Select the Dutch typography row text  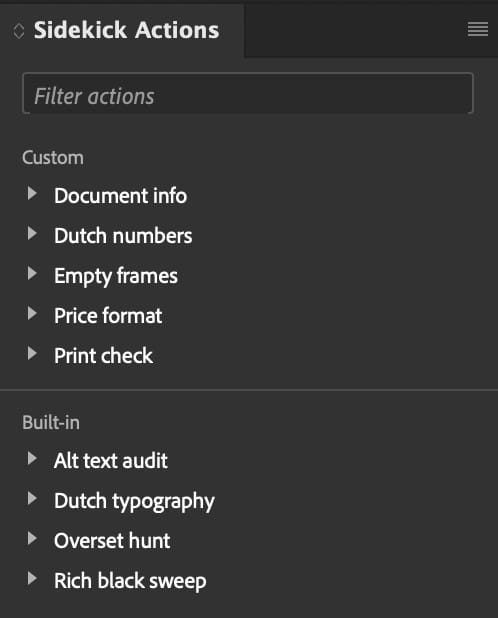click(x=134, y=501)
